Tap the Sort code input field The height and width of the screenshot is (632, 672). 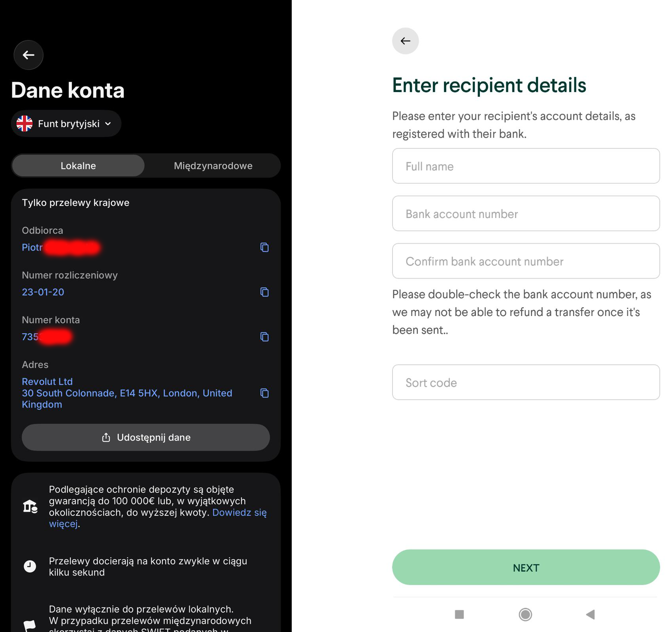(526, 382)
